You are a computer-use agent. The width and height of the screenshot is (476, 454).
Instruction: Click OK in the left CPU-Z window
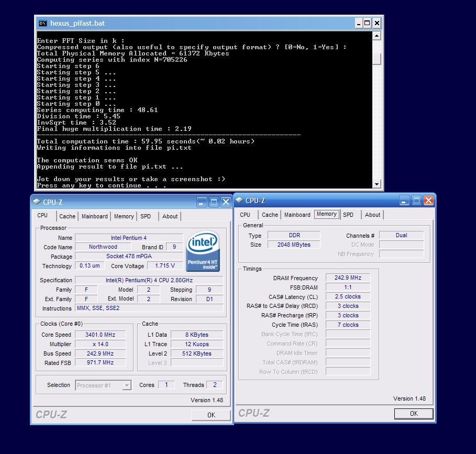point(211,415)
